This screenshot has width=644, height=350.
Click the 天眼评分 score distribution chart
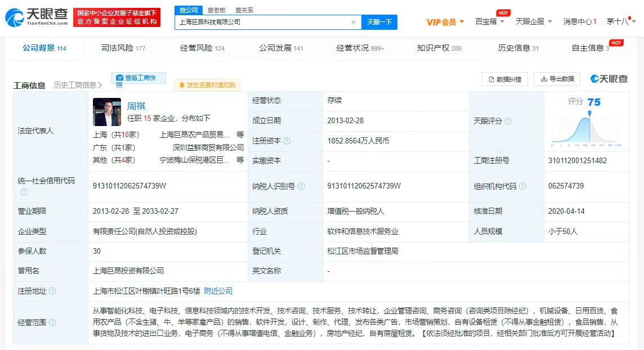coord(586,129)
